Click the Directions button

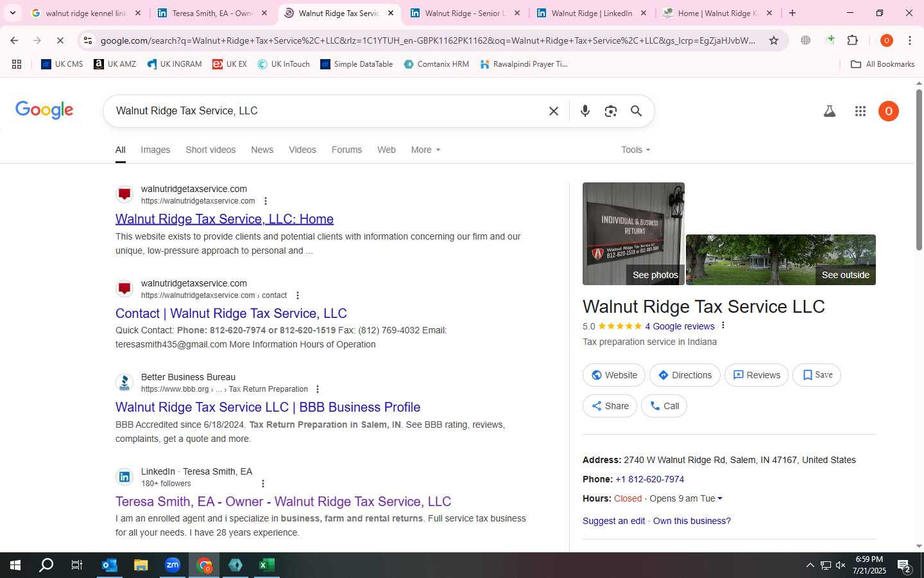tap(685, 375)
